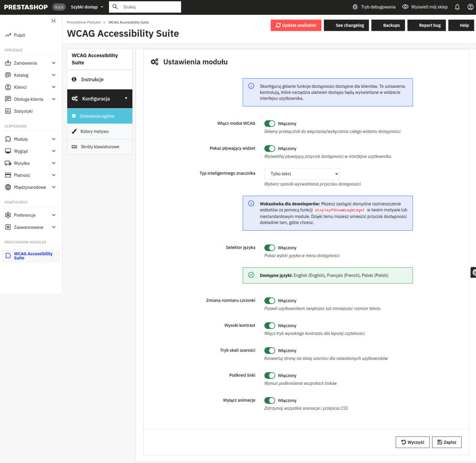Viewport: 476px width, 463px height.
Task: Click the Klienci person icon
Action: 8,87
